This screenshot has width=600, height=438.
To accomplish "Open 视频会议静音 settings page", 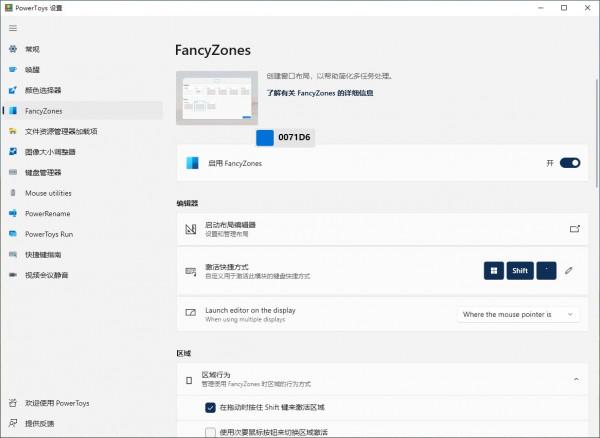I will (82, 275).
